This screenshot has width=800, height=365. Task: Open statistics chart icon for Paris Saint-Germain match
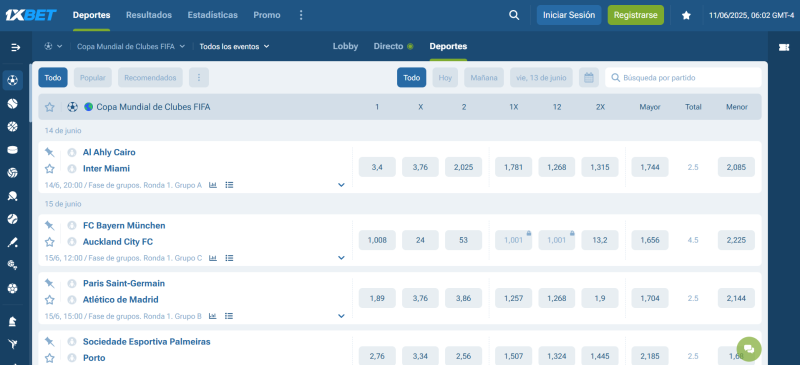point(213,316)
